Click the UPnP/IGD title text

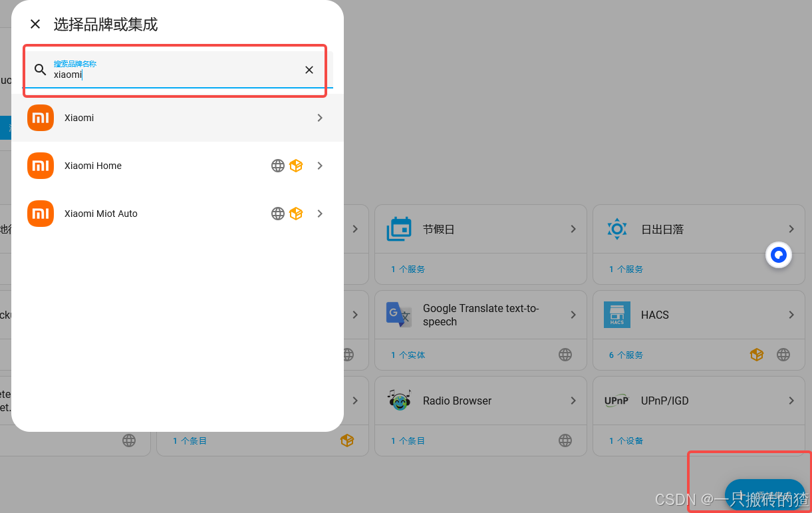[x=665, y=401]
